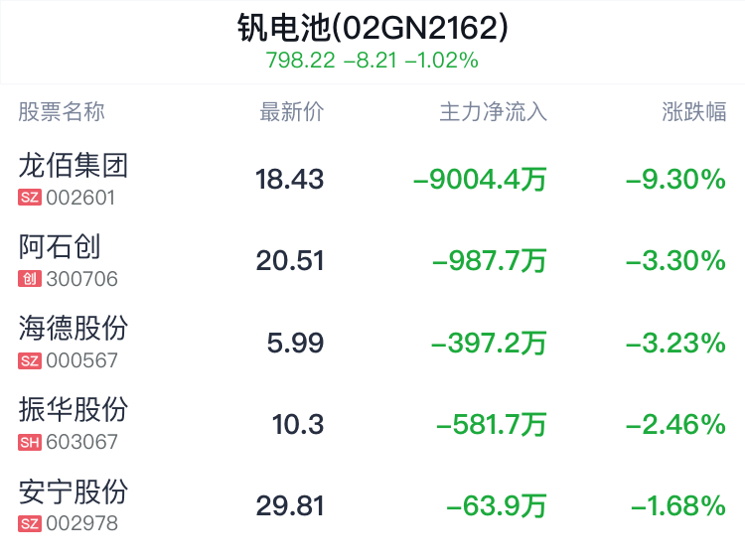The image size is (745, 560).
Task: Open the 龙佰集团 stock entry
Action: point(74,164)
